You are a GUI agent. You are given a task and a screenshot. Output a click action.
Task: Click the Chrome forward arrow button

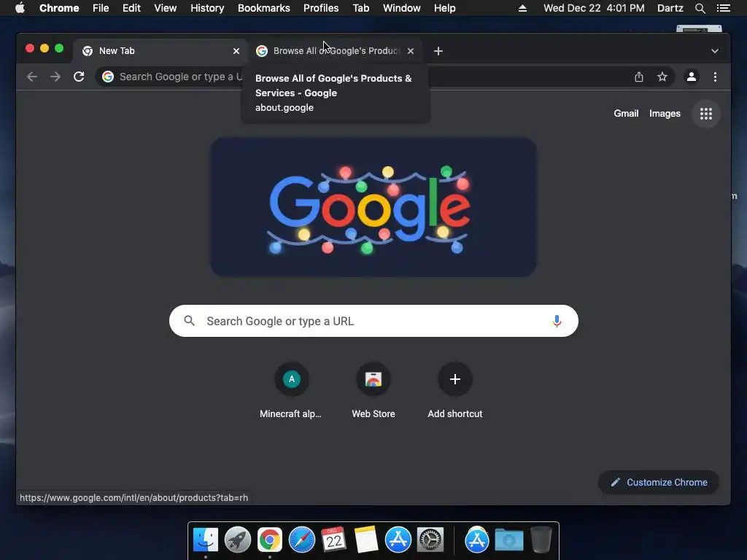(x=55, y=77)
